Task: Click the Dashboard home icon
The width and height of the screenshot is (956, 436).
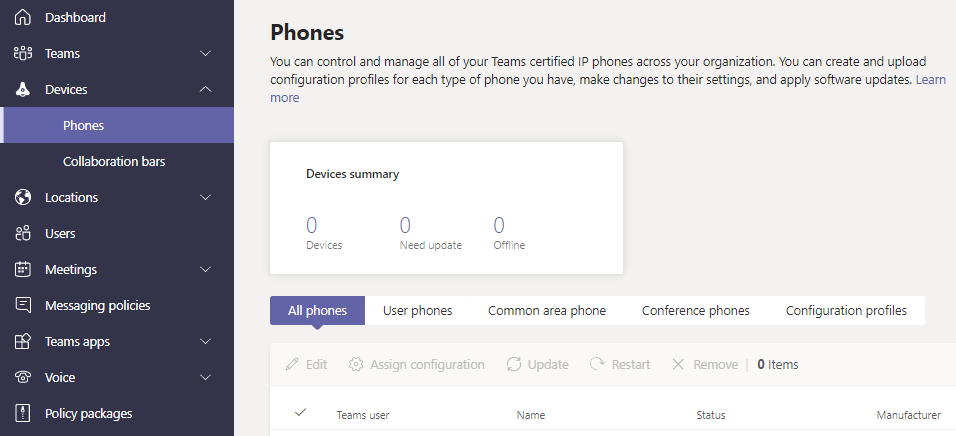Action: pyautogui.click(x=23, y=17)
